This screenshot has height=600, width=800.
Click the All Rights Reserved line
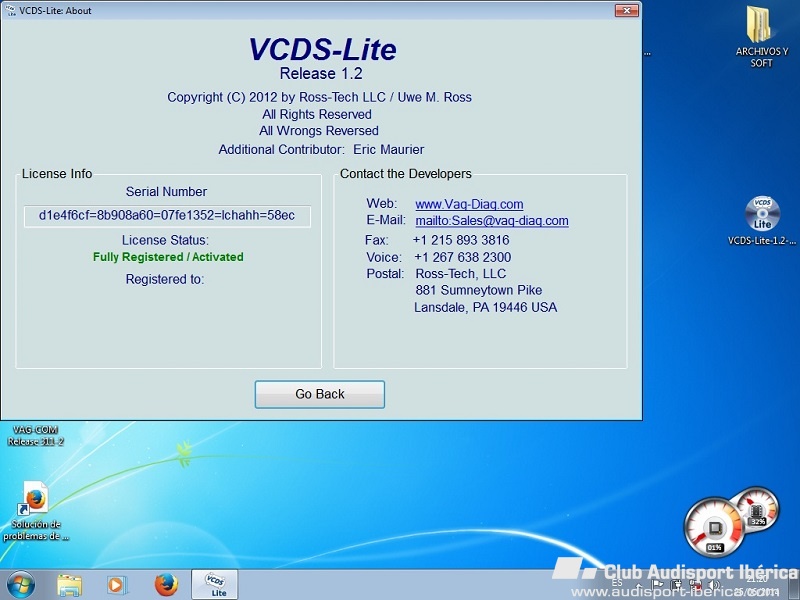coord(317,114)
